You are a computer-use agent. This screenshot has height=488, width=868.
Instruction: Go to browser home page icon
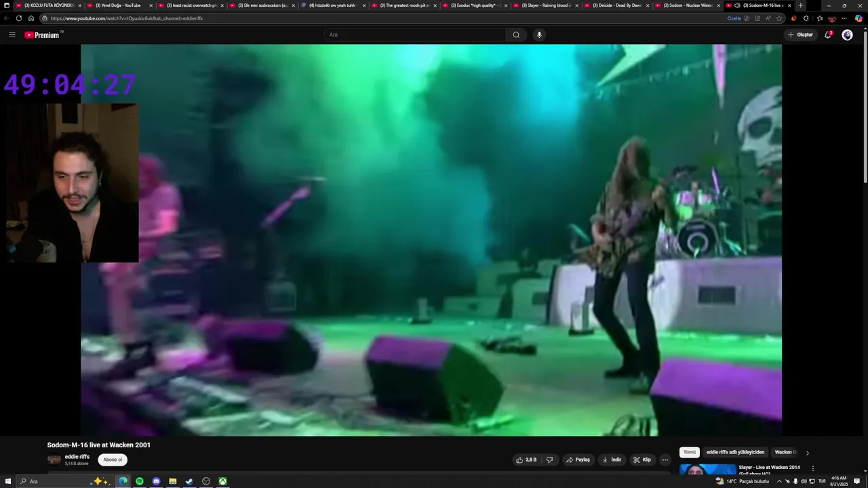click(x=31, y=18)
